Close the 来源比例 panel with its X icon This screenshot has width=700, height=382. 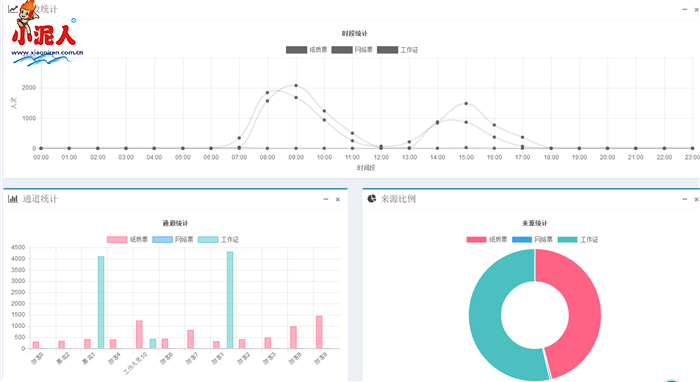pos(696,199)
